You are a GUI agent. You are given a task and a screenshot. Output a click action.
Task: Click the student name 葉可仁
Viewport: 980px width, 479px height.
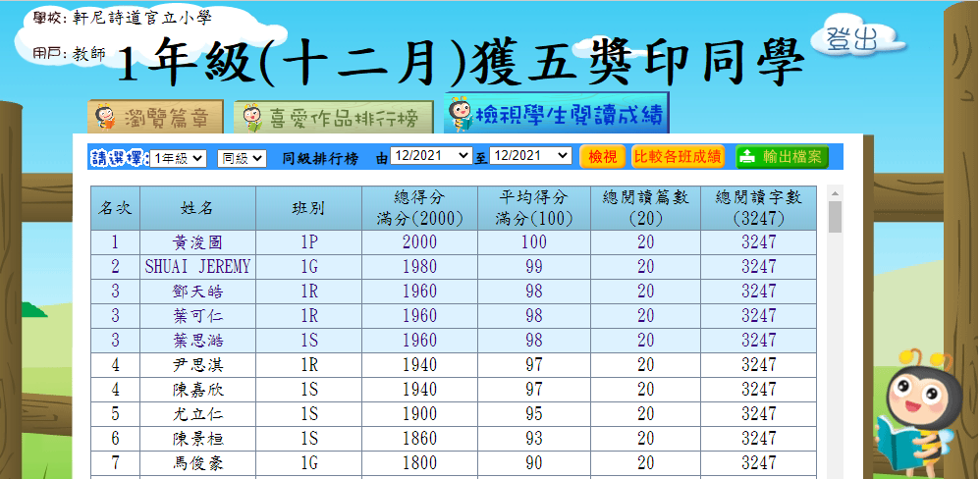click(197, 316)
